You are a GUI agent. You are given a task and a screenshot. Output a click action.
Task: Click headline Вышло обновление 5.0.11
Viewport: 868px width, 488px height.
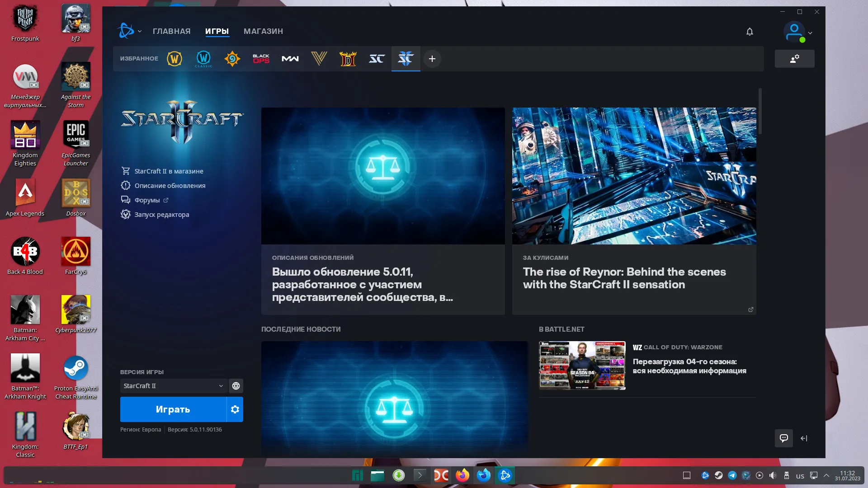point(363,285)
